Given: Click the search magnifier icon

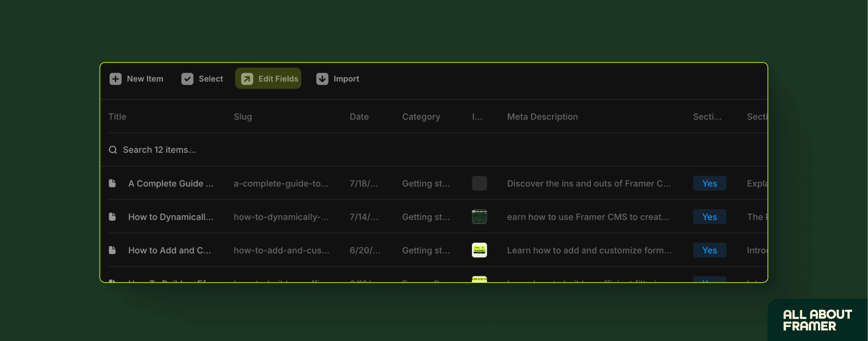Looking at the screenshot, I should click(113, 150).
